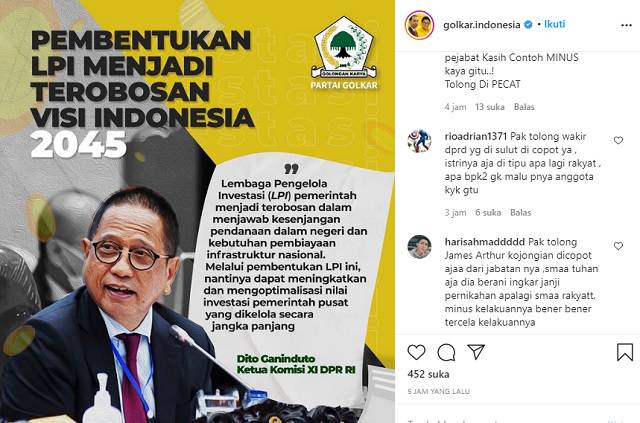Open the 452 suka likes list
Screen dimensions: 640x423
pos(428,374)
